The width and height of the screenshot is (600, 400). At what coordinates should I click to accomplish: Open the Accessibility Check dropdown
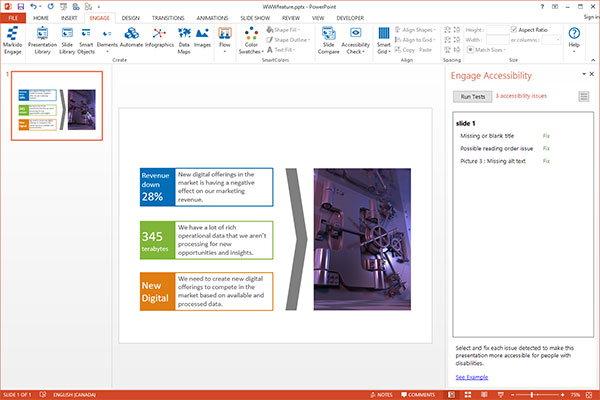(x=357, y=41)
